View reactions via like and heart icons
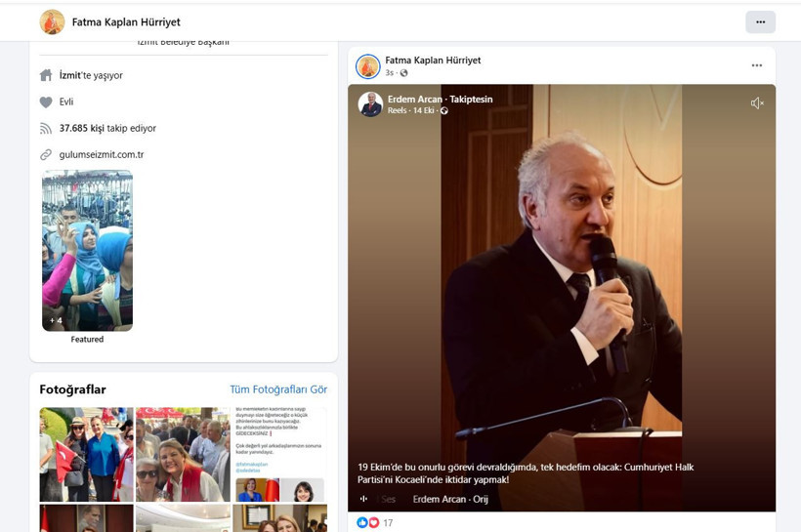The height and width of the screenshot is (532, 801). tap(368, 523)
